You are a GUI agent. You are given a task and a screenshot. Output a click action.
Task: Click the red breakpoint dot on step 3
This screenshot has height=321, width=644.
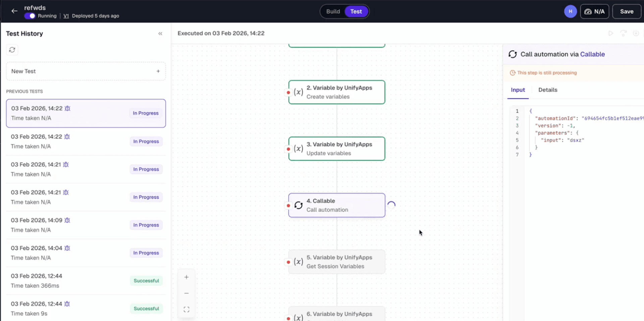(288, 149)
